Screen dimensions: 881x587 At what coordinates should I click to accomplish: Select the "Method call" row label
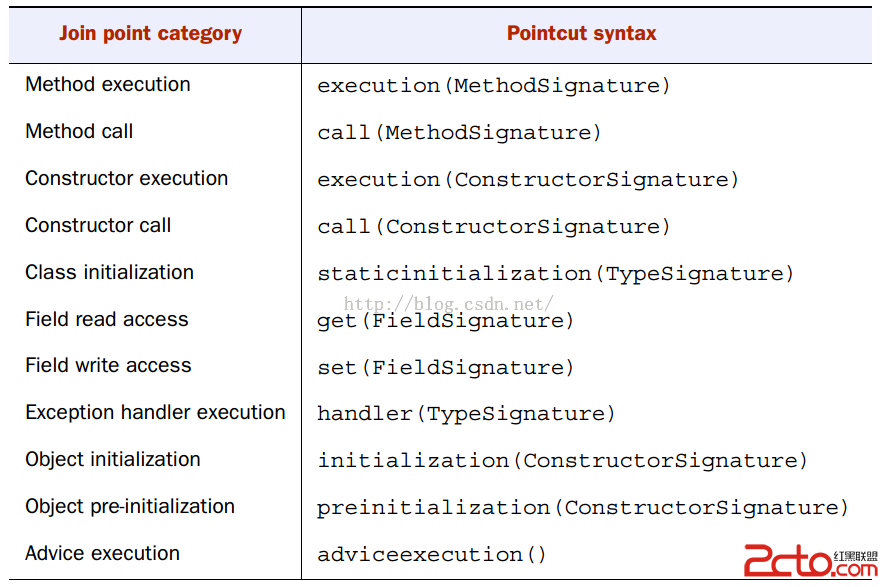click(x=79, y=132)
